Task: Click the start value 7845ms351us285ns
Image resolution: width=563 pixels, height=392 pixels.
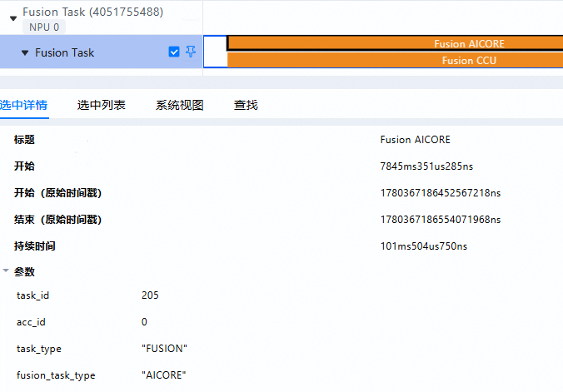Action: 426,166
